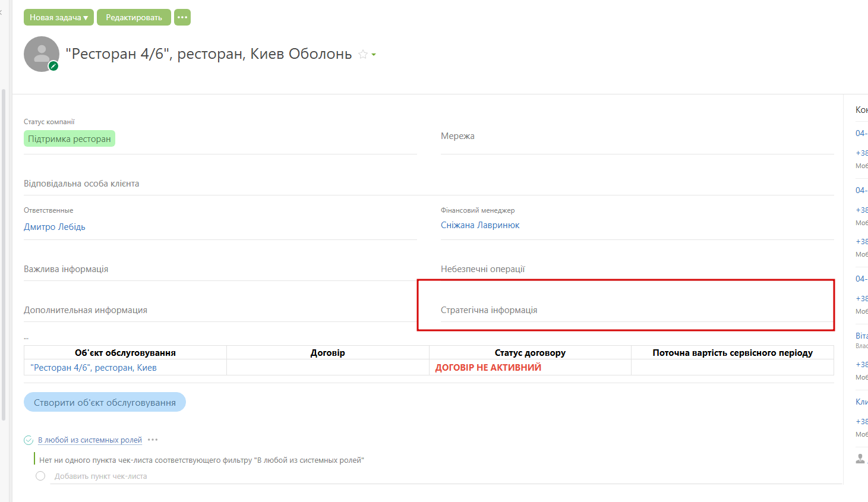Click the checklist green checkmark circle icon

click(29, 440)
